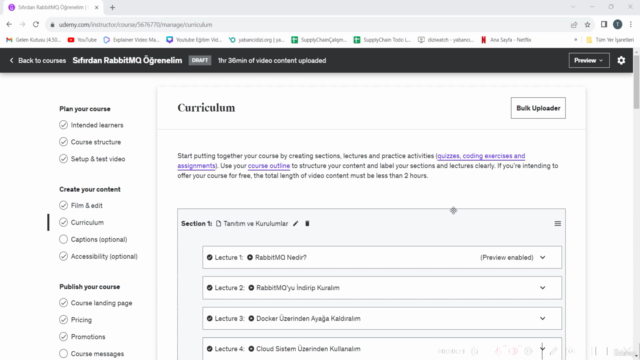Go back with browser back arrow
This screenshot has height=360, width=640.
click(9, 24)
